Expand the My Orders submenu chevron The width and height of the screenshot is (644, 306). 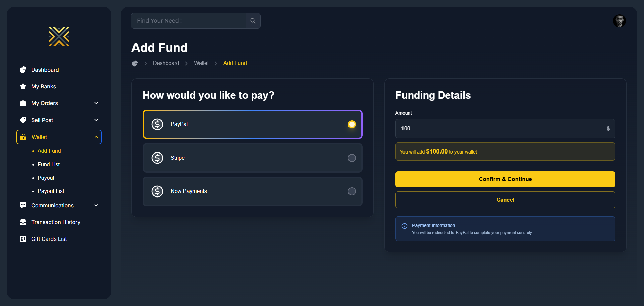pyautogui.click(x=96, y=103)
